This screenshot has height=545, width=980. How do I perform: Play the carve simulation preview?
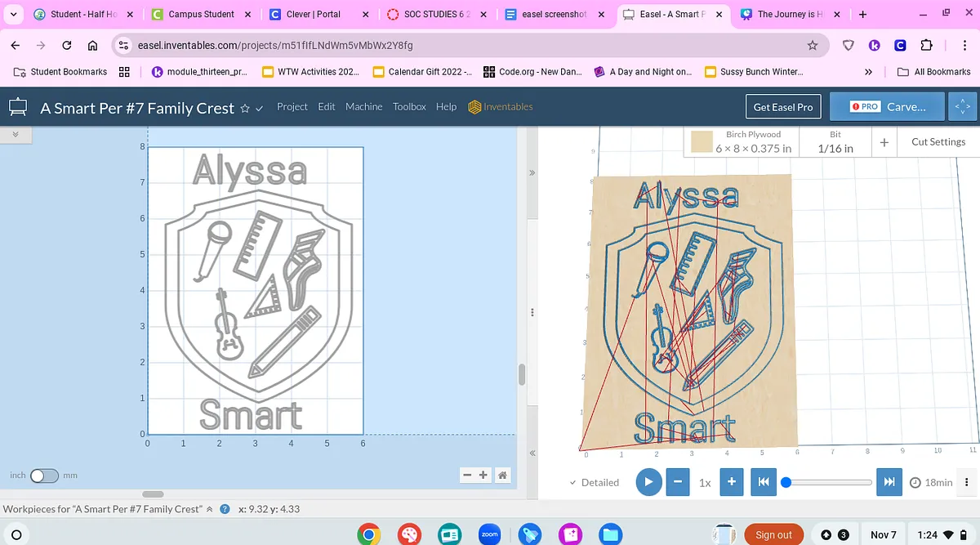tap(648, 482)
